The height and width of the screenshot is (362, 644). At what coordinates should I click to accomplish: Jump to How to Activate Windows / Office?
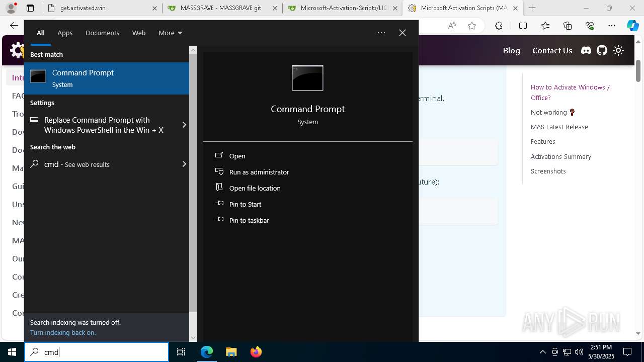pos(570,93)
